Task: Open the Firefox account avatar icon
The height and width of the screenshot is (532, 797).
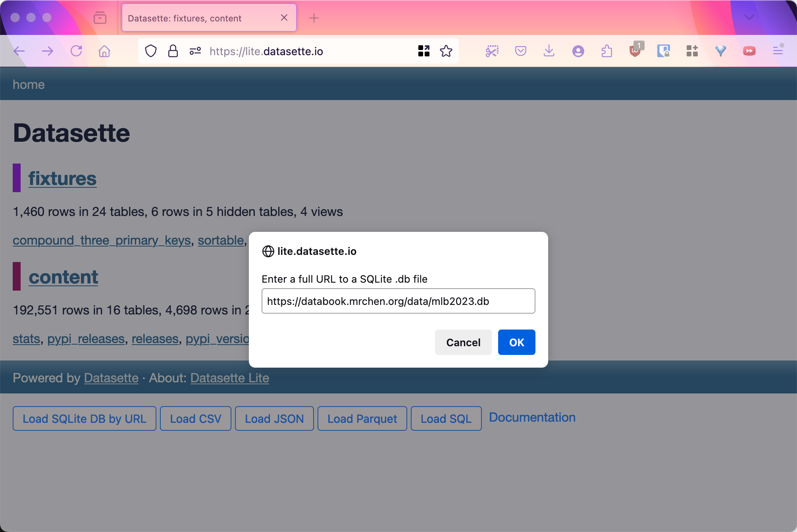Action: click(578, 51)
